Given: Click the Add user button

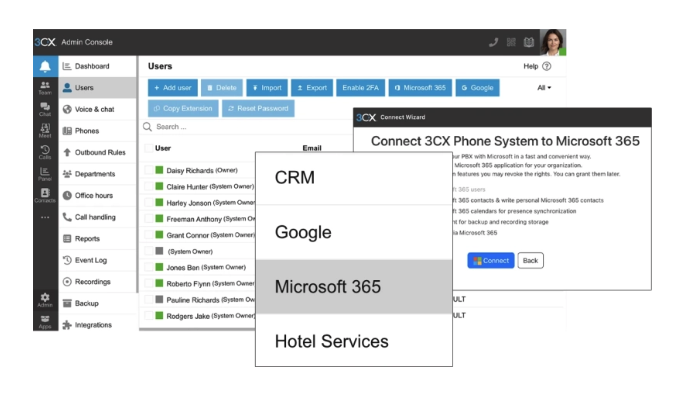Looking at the screenshot, I should click(x=172, y=88).
